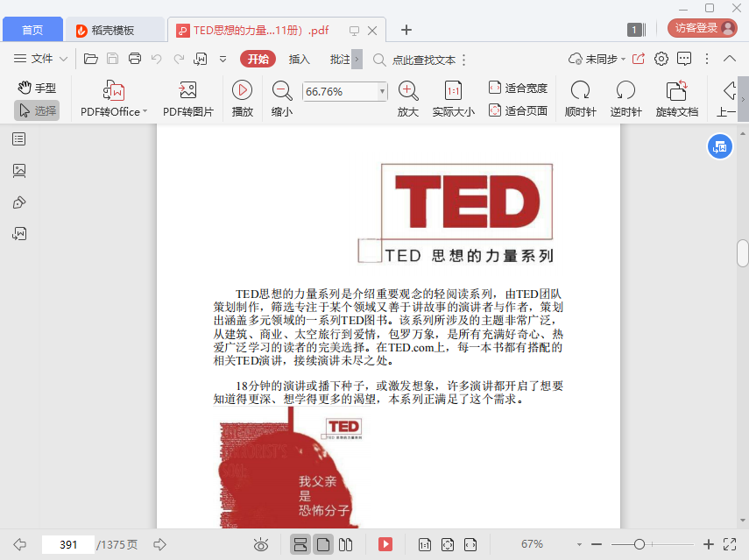Toggle eye protection mode icon
Screen dimensions: 749x560
[261, 544]
